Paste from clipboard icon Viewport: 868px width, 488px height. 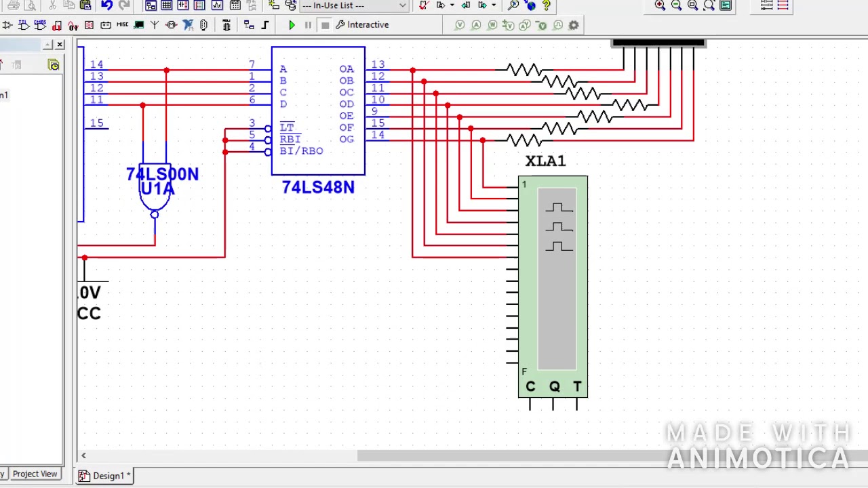[x=85, y=5]
